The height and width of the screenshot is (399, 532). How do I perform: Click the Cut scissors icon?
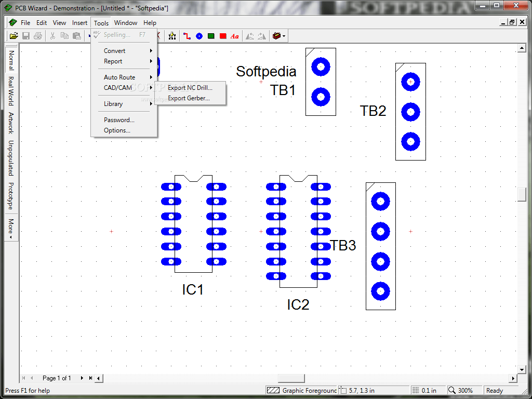tap(52, 36)
